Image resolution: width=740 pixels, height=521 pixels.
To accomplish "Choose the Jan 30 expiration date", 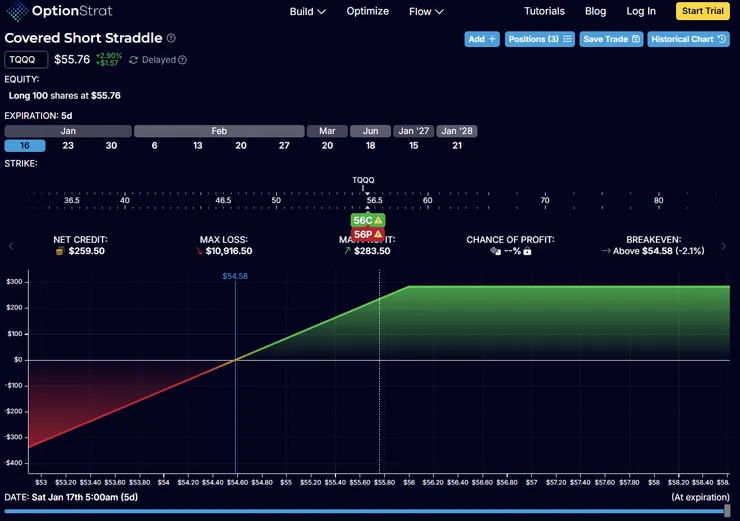I will [x=111, y=145].
